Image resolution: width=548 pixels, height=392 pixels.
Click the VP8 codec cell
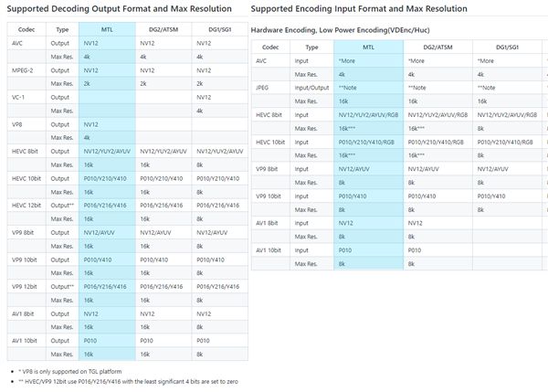pos(18,123)
